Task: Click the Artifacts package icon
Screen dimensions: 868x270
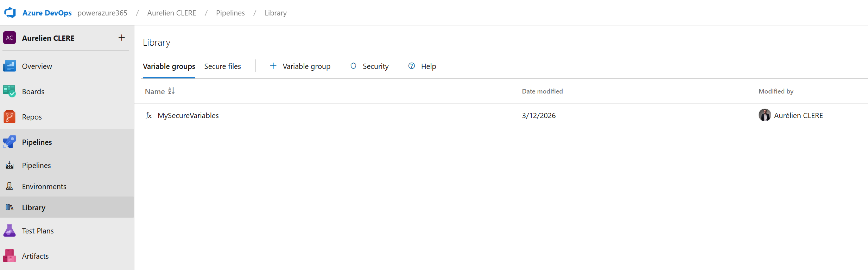Action: [9, 256]
